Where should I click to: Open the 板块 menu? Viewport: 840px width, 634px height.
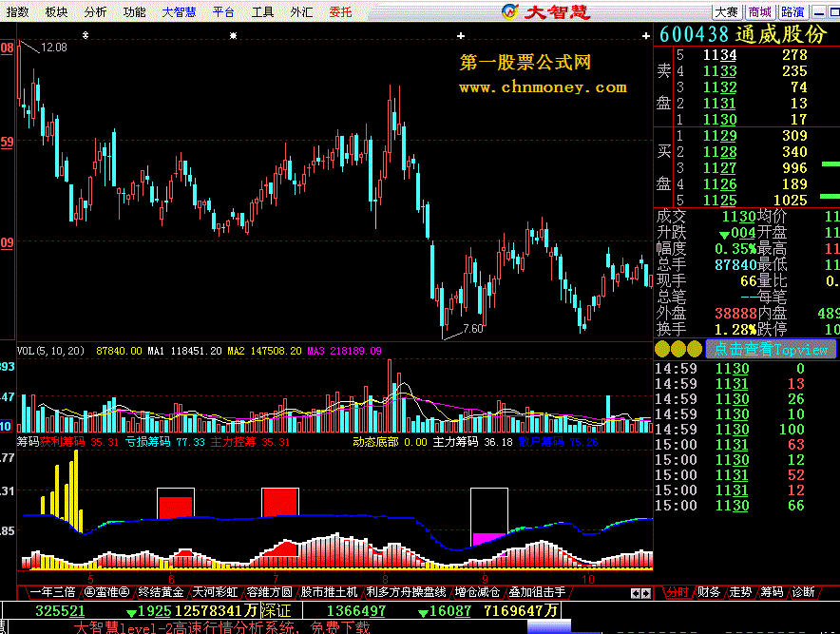57,11
